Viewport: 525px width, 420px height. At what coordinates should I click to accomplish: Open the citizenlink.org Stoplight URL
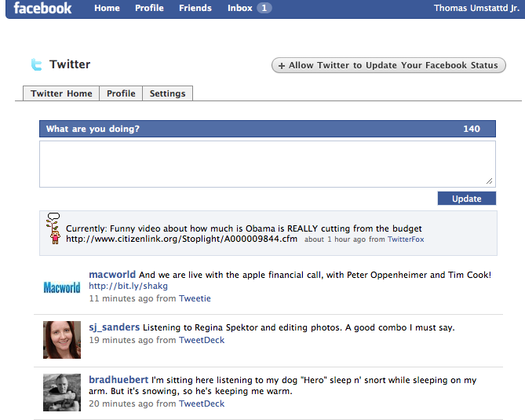181,239
